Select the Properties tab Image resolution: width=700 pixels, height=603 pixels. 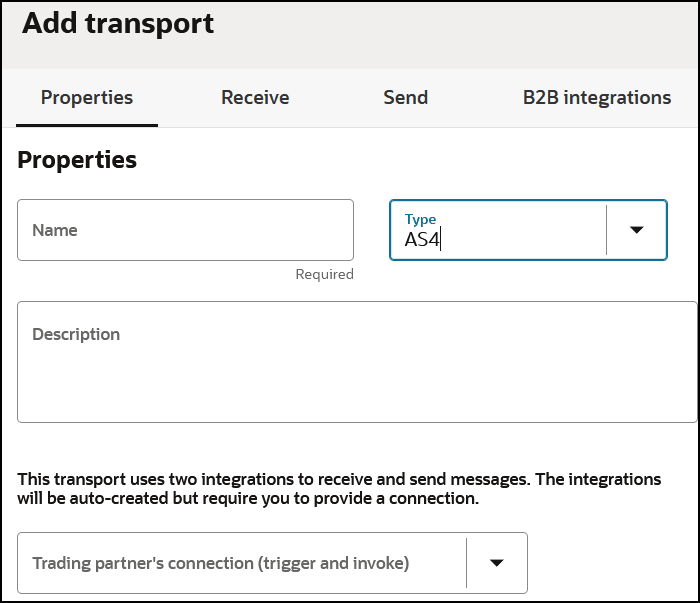pos(87,98)
